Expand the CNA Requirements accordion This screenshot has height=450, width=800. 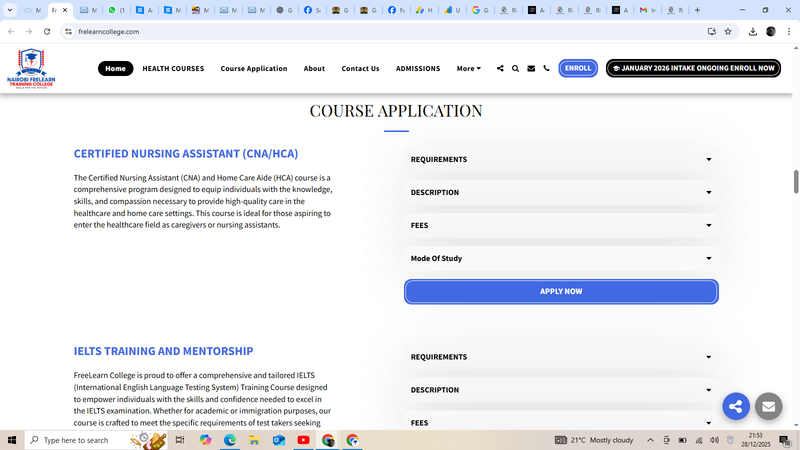coord(560,160)
